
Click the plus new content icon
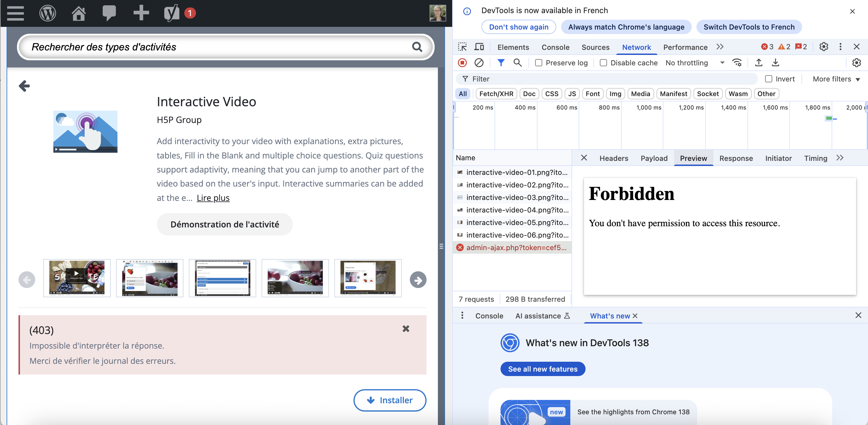point(141,13)
